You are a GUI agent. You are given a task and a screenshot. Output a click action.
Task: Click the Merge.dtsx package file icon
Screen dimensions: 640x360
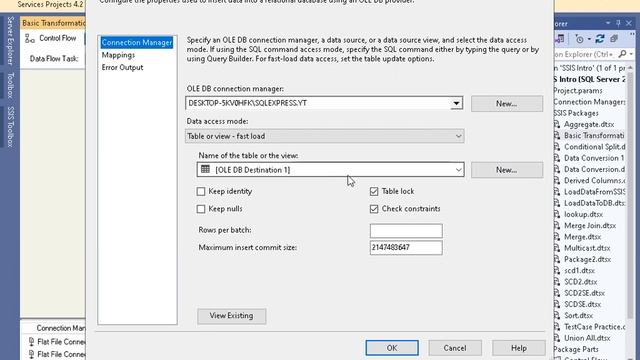(557, 237)
